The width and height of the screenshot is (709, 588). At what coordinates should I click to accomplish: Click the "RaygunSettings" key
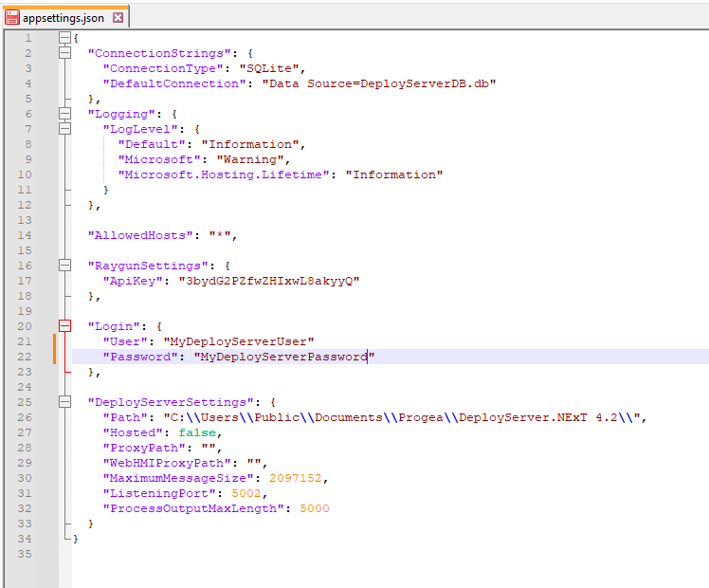[x=148, y=266]
